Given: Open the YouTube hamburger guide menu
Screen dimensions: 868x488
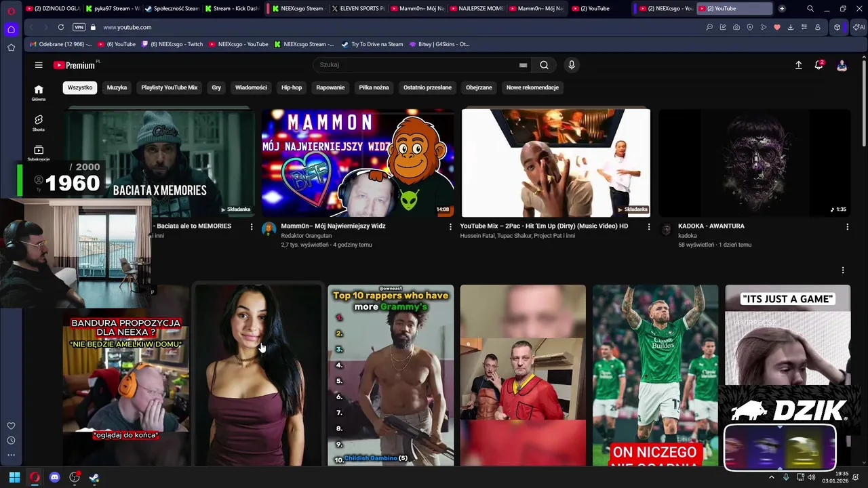Looking at the screenshot, I should pyautogui.click(x=39, y=65).
